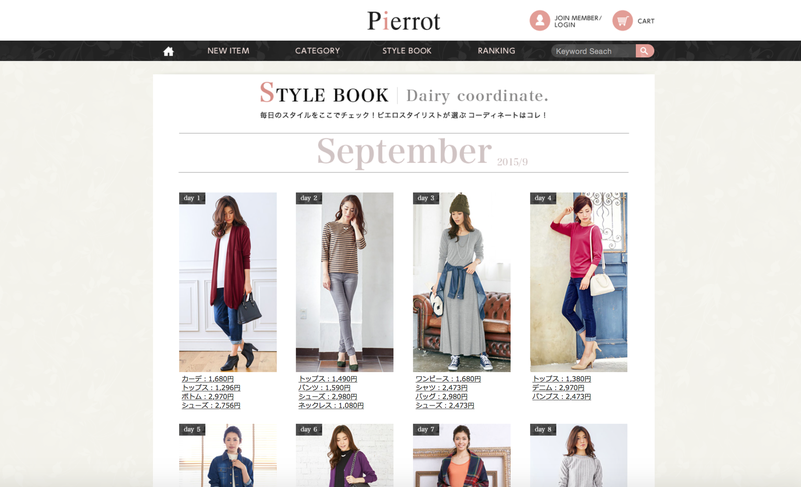Open the shopping cart icon

[622, 21]
